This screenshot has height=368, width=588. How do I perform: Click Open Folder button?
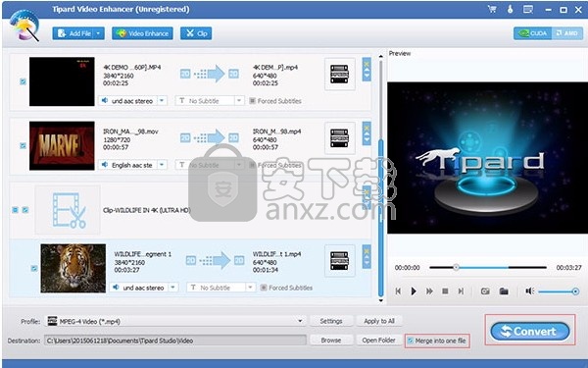click(x=378, y=341)
